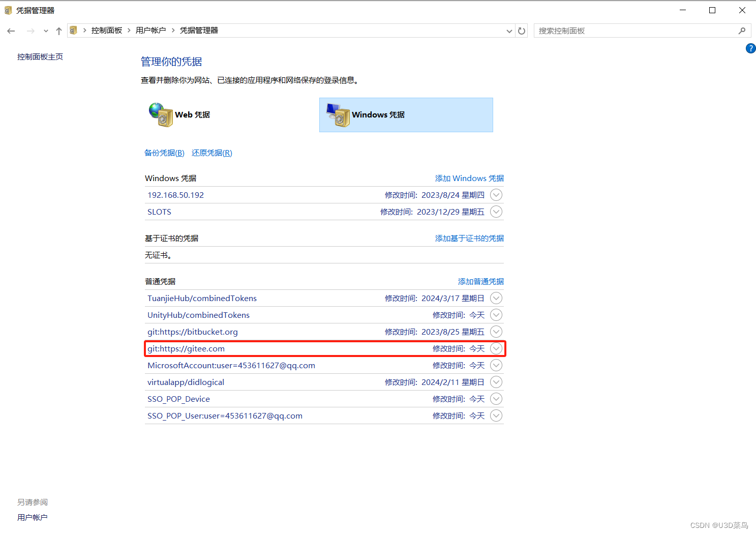This screenshot has width=756, height=534.
Task: Click the back navigation arrow
Action: tap(11, 31)
